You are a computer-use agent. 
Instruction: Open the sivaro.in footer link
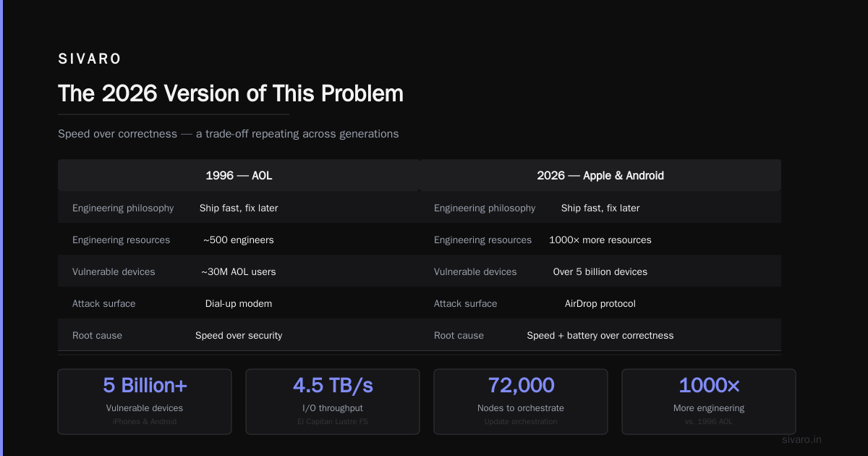click(x=801, y=439)
